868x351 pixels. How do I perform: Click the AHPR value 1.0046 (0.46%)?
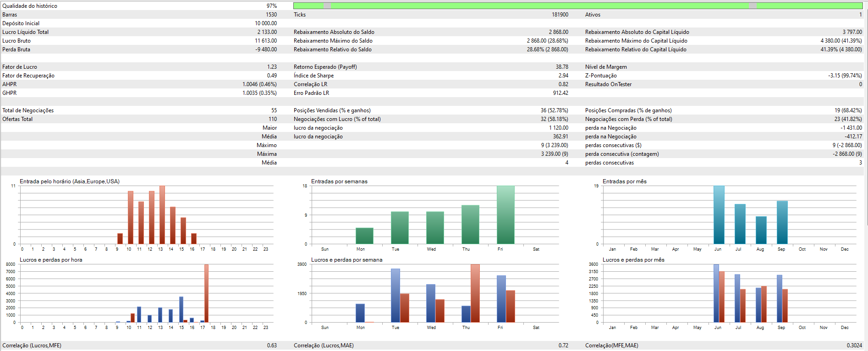(x=260, y=84)
